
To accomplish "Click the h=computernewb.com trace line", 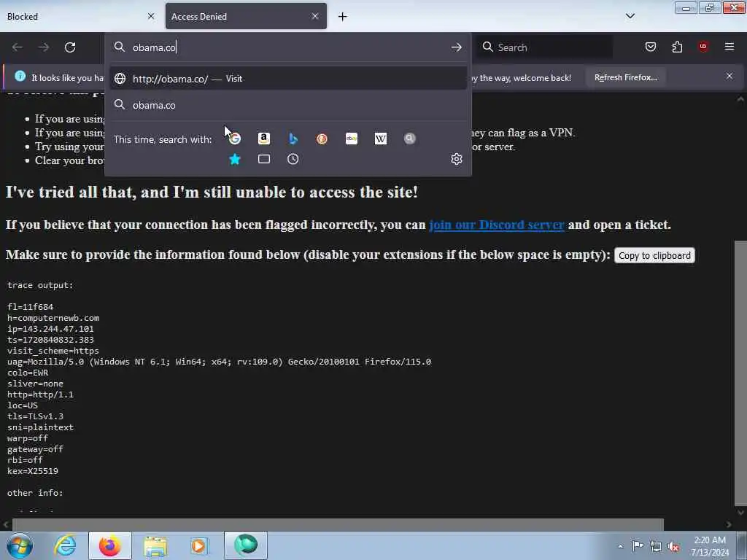I will (x=53, y=318).
